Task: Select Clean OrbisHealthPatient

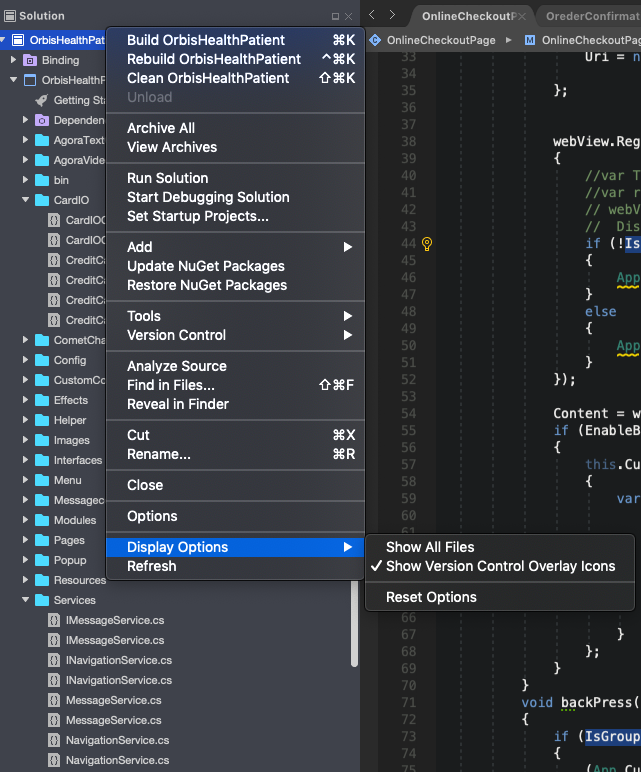Action: (x=235, y=78)
